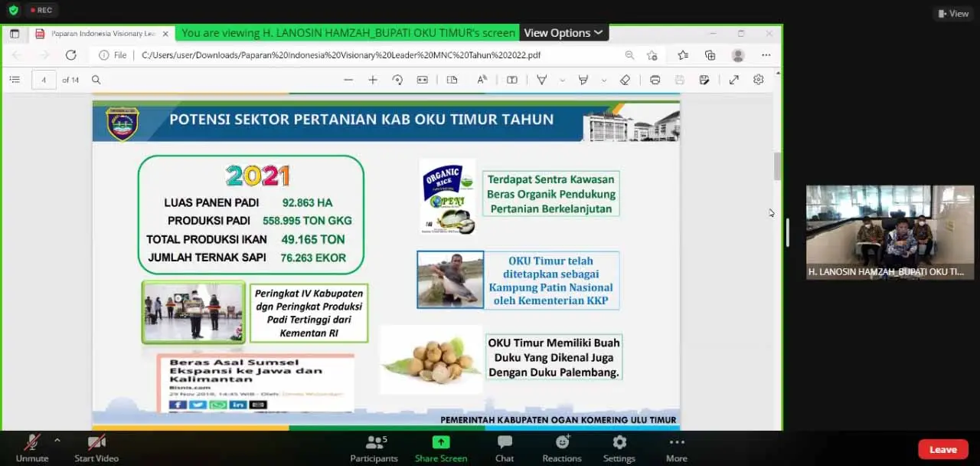Viewport: 980px width, 466px height.
Task: Select H. Lanosin Hamzah video thumbnail
Action: (x=890, y=231)
